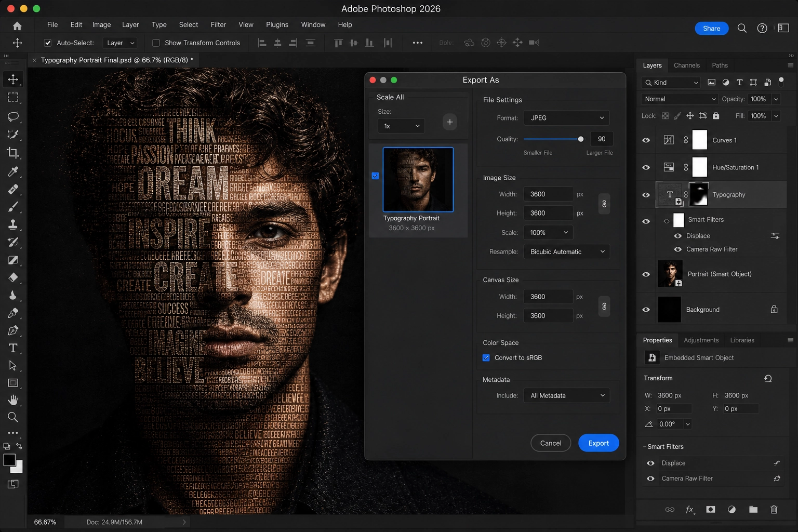The image size is (798, 532).
Task: Open the Resample Bicubic Automatic dropdown
Action: tap(566, 252)
